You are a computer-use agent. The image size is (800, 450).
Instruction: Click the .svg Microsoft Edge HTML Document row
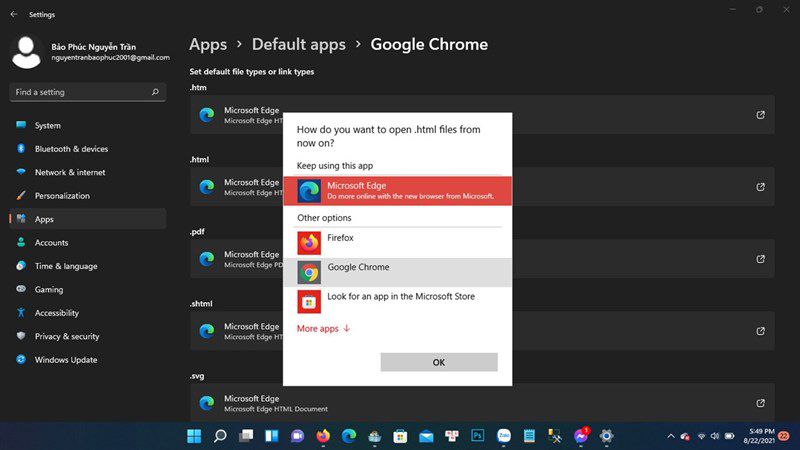tap(482, 403)
